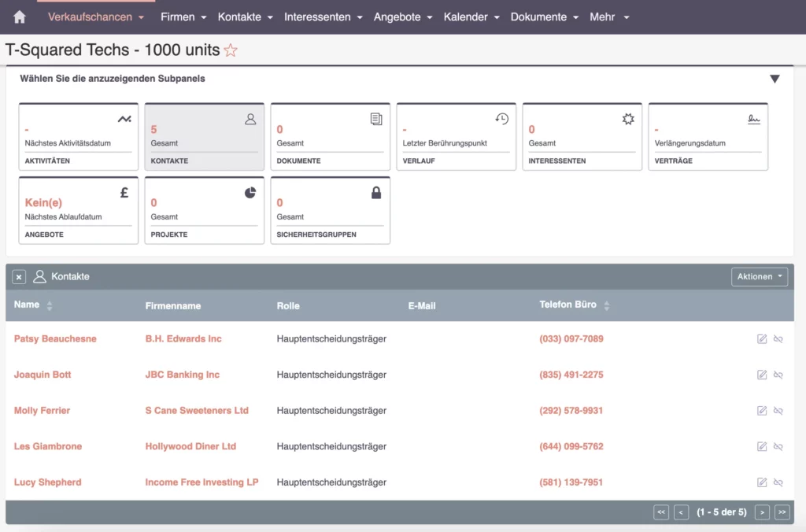Click the person icon on Kontakte card

250,120
